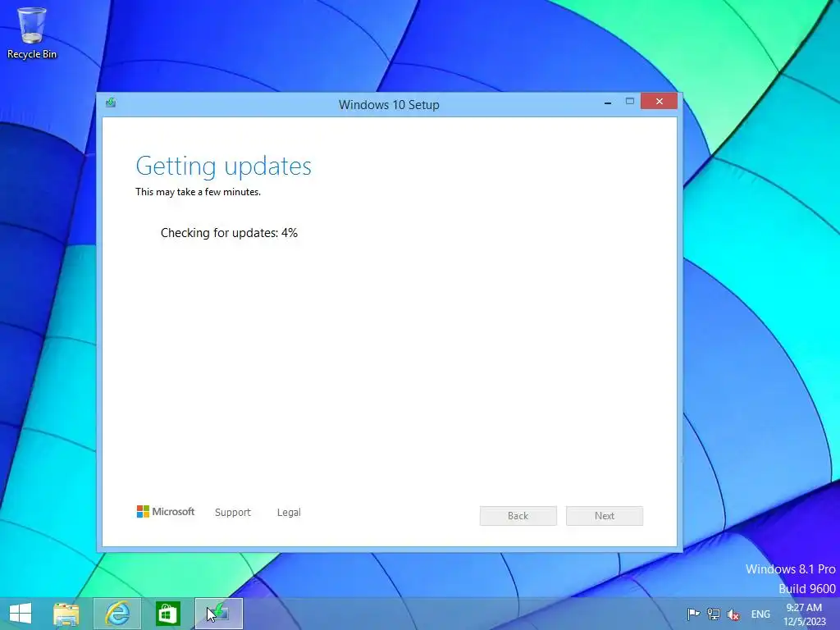The image size is (840, 630).
Task: Click the ENG input language indicator
Action: (760, 614)
